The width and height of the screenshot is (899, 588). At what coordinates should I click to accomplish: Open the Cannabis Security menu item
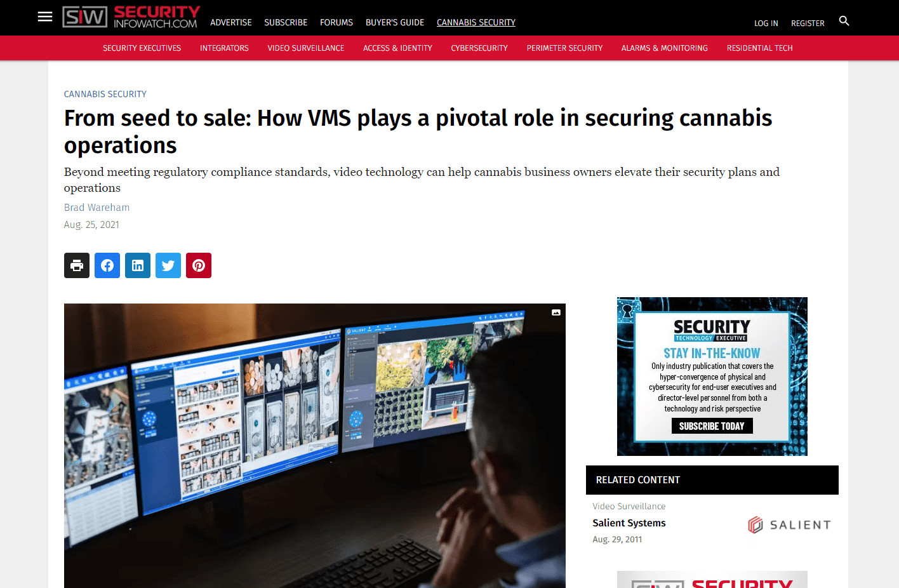point(476,22)
